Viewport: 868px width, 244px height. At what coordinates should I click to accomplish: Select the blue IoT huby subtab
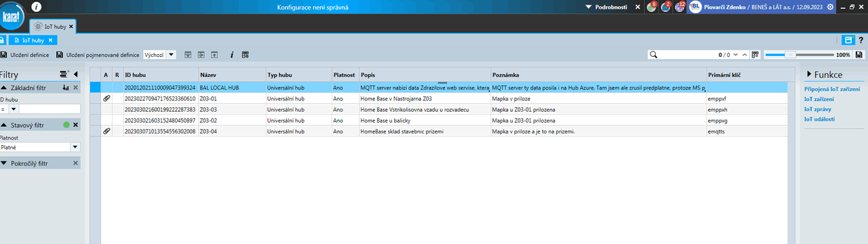point(33,40)
